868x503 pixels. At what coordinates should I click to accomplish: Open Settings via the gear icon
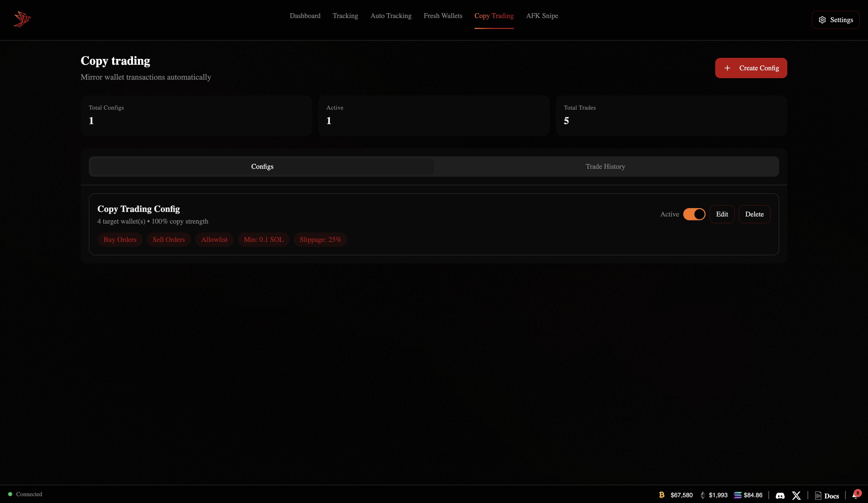836,20
